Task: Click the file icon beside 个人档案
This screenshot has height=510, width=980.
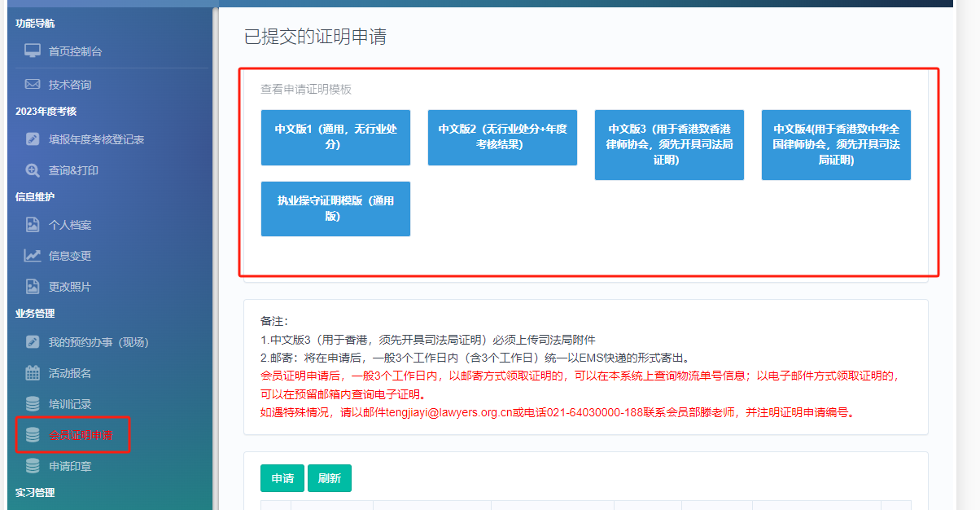Action: [x=33, y=225]
